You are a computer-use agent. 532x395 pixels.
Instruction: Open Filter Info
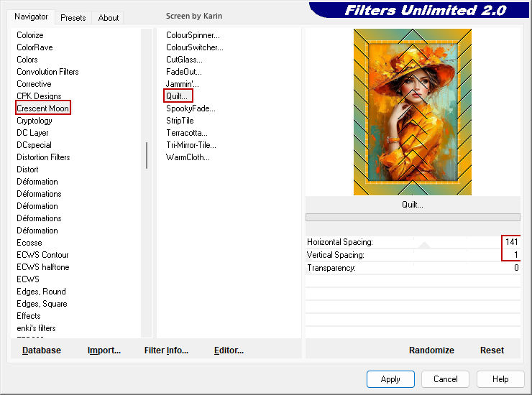pos(166,350)
